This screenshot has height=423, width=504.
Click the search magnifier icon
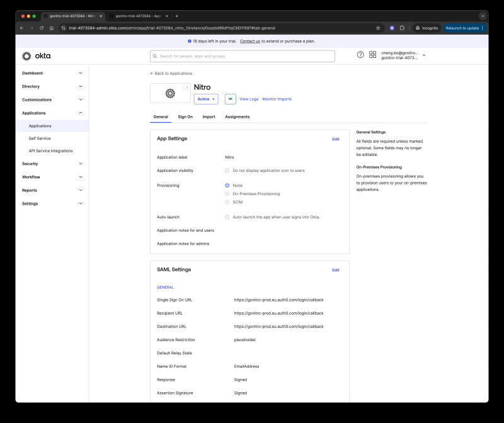click(x=155, y=56)
